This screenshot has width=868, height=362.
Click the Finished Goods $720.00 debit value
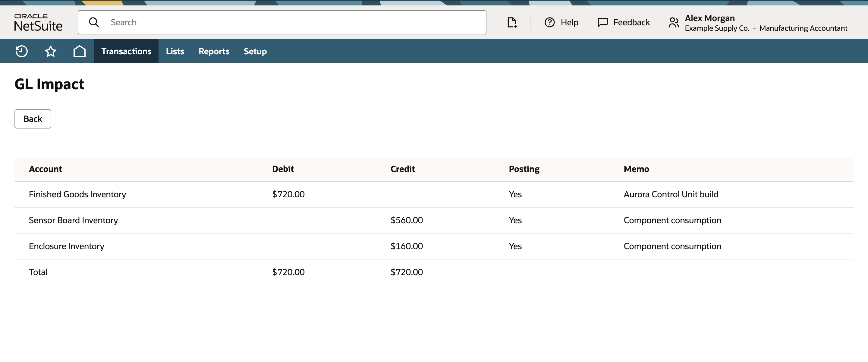pyautogui.click(x=288, y=194)
